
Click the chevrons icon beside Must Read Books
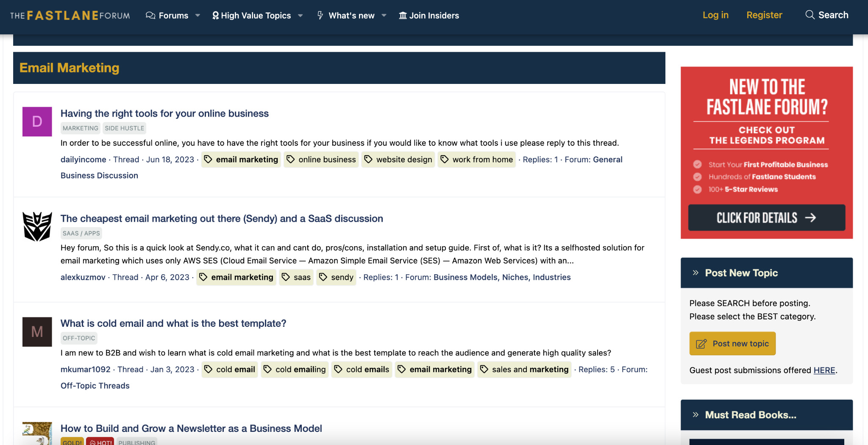(x=696, y=415)
